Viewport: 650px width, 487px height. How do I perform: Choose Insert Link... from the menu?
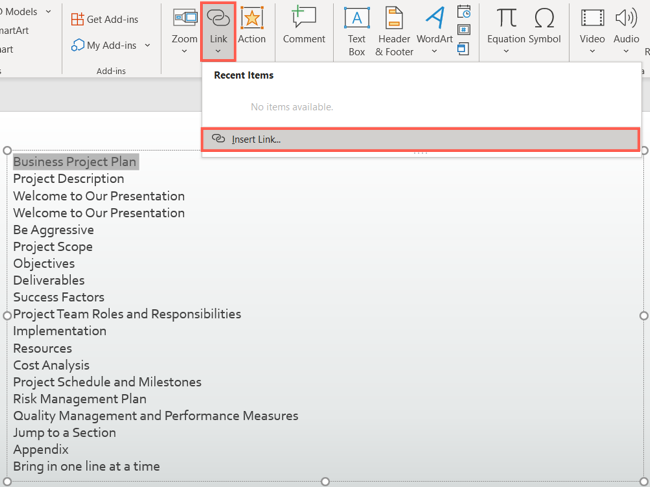coord(420,139)
